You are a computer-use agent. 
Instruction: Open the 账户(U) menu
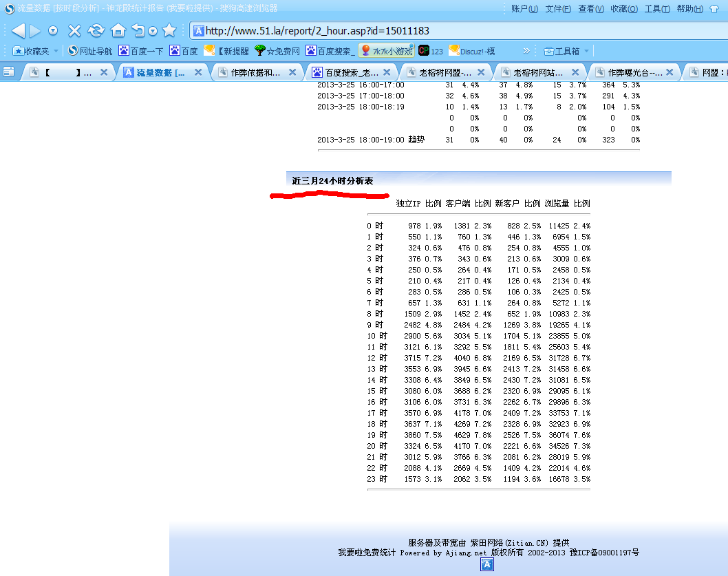click(524, 9)
